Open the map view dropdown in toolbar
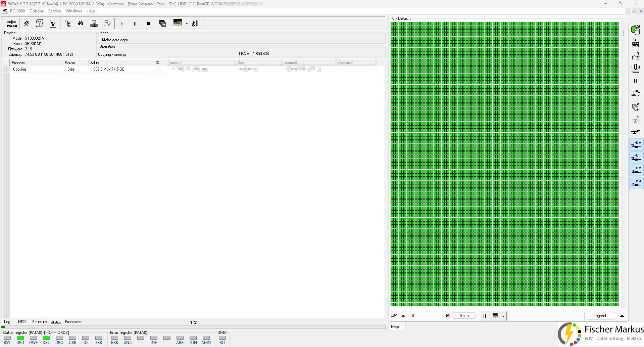644x347 pixels. point(187,24)
